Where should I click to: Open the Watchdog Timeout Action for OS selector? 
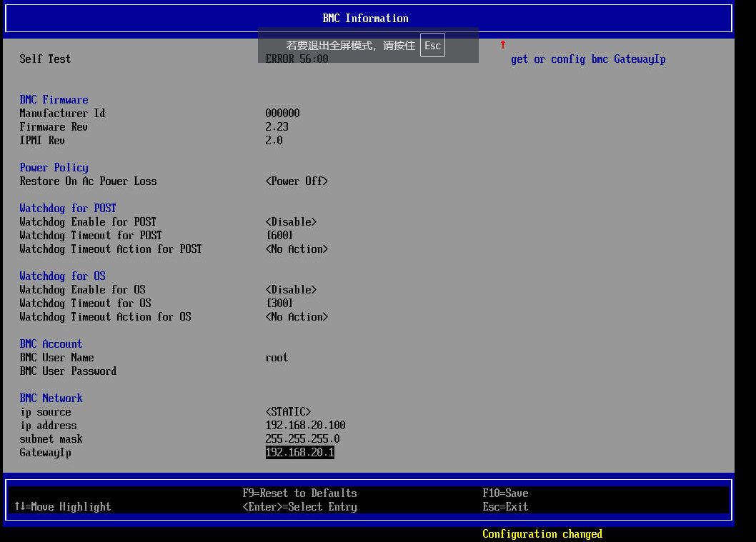pyautogui.click(x=297, y=316)
